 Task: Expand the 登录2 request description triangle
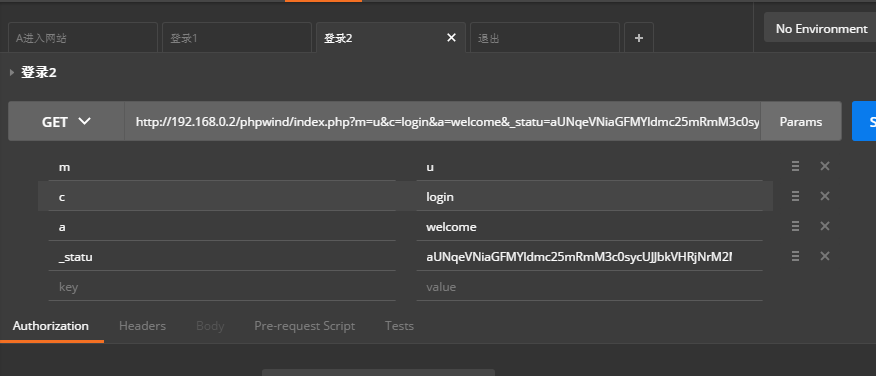point(12,72)
